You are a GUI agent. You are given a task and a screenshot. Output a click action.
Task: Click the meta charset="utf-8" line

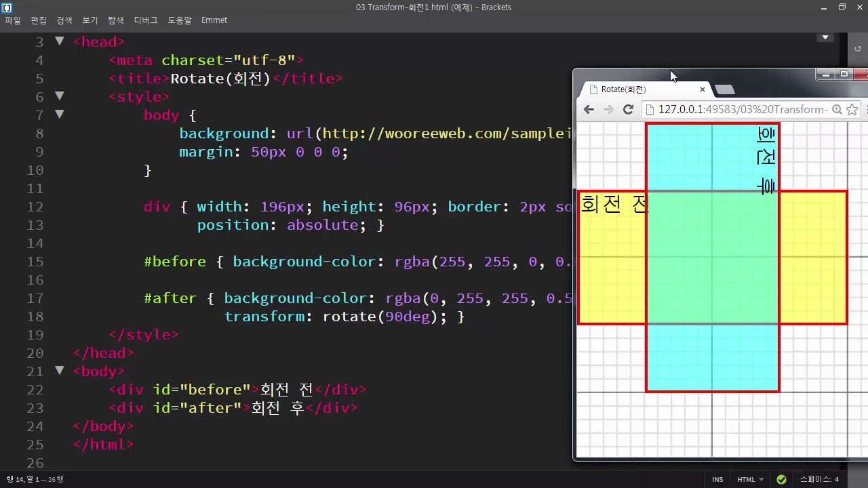point(206,60)
